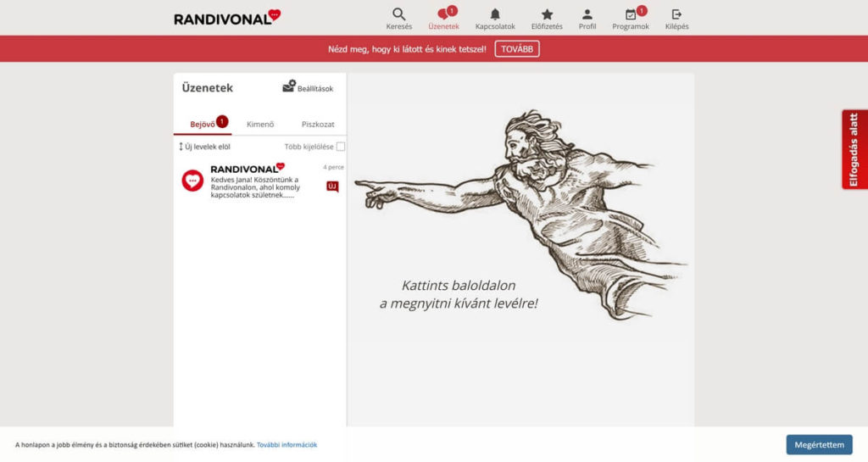
Task: Click the TOVÁBB button in red banner
Action: (x=517, y=48)
